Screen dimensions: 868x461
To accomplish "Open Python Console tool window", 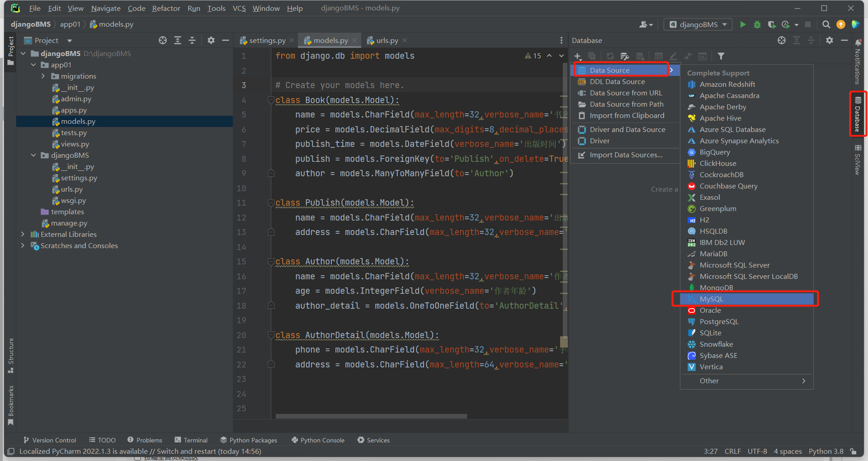I will (318, 440).
